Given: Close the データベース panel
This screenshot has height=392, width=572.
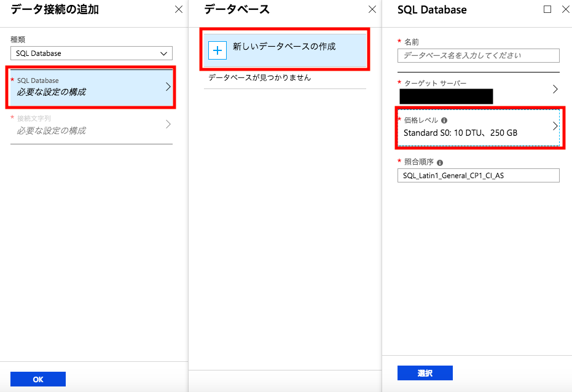Looking at the screenshot, I should pos(372,9).
